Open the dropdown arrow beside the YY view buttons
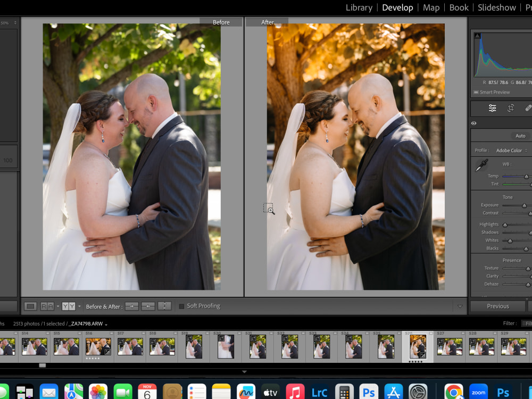The width and height of the screenshot is (532, 399). 80,306
